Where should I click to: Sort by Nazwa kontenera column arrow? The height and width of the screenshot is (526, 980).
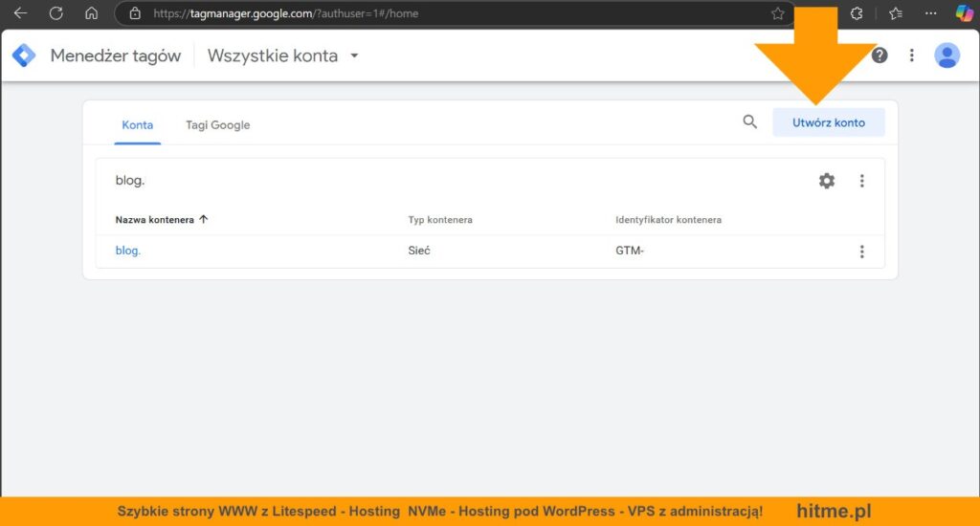click(x=204, y=220)
